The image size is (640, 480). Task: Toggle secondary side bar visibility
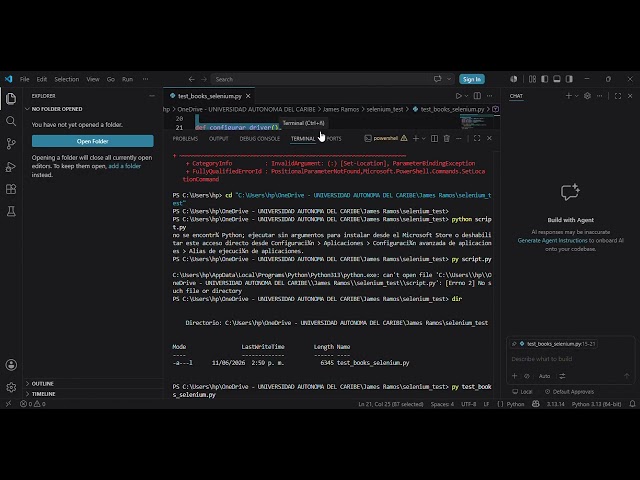click(569, 79)
